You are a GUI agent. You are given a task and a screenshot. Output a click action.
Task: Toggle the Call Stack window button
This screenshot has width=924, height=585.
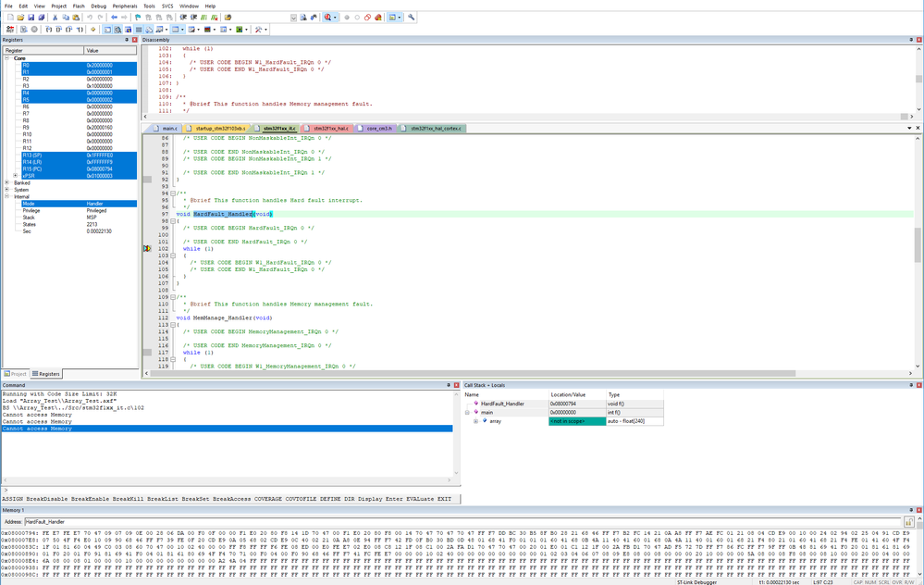pyautogui.click(x=149, y=30)
